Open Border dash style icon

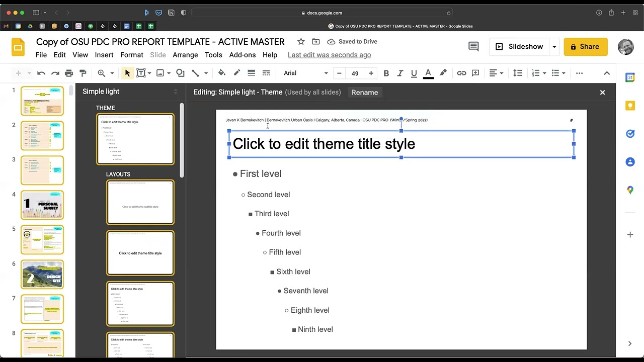[x=266, y=73]
